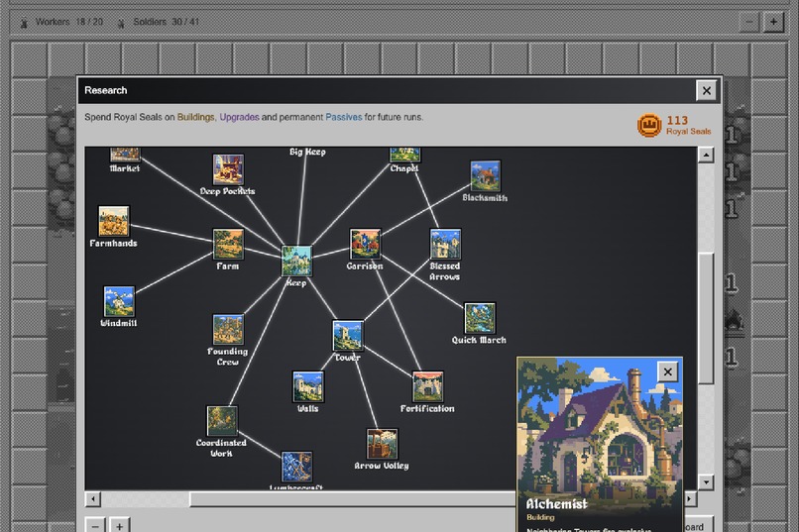The height and width of the screenshot is (532, 799).
Task: Click the Lumbercraft node icon
Action: tap(297, 467)
